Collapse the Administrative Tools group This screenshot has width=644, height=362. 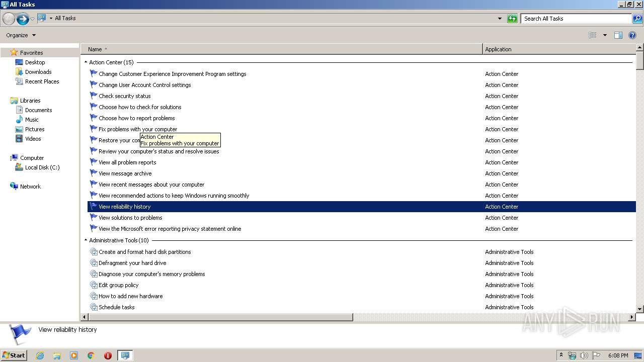tap(86, 240)
